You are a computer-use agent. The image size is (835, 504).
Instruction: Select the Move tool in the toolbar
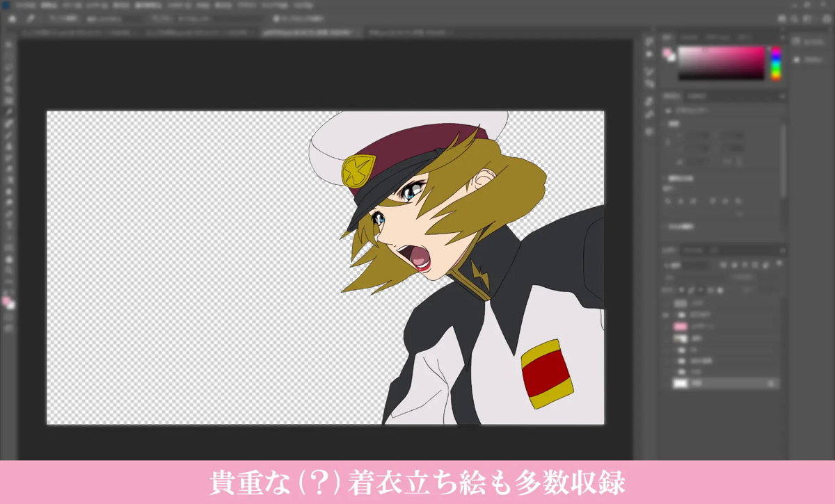[9, 45]
